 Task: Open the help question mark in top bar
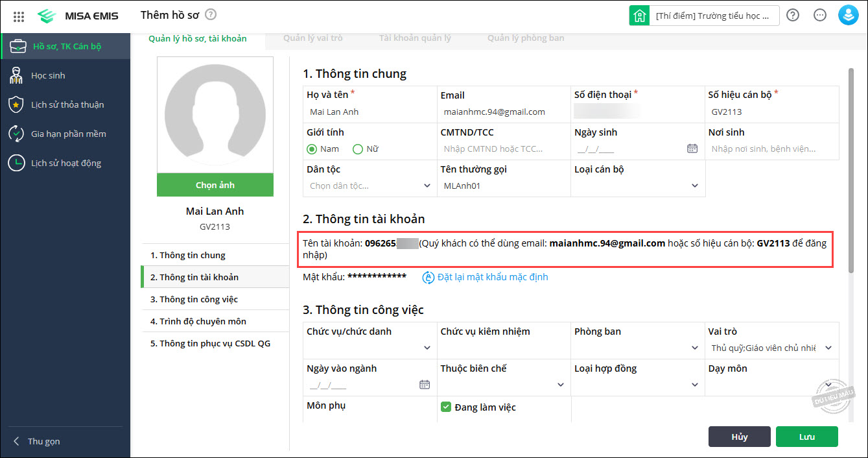(792, 16)
